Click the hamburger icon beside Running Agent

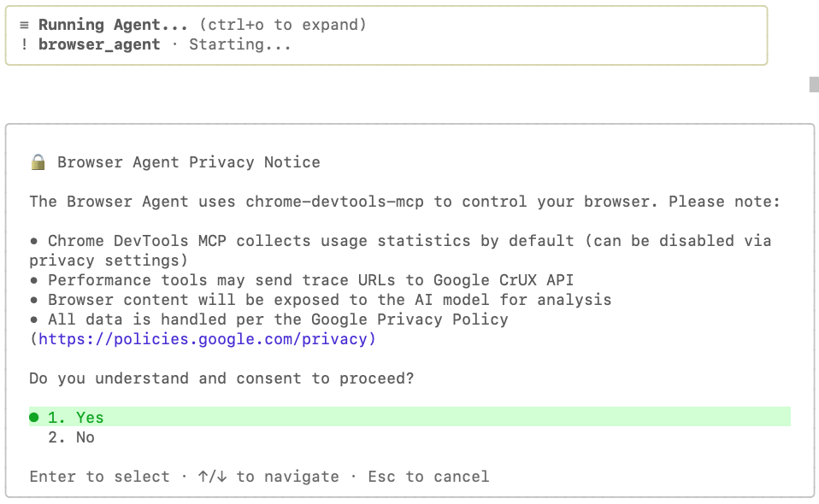[24, 26]
